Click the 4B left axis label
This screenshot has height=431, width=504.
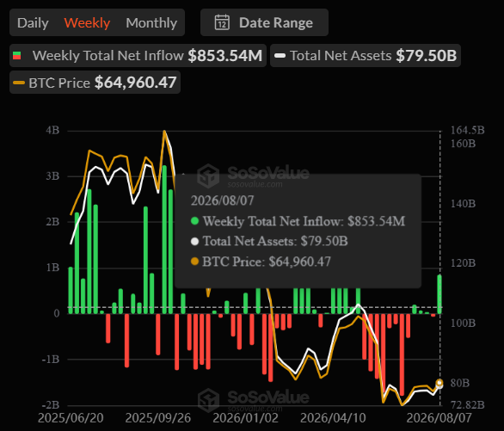pyautogui.click(x=52, y=131)
